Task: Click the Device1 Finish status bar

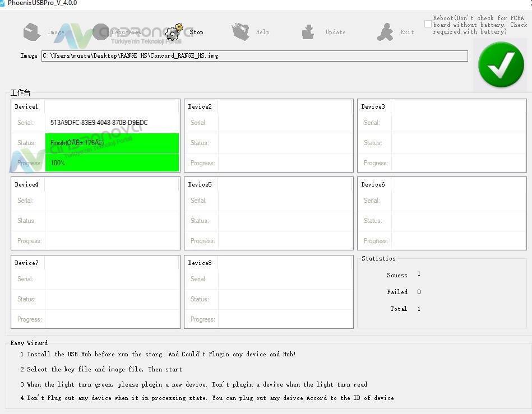Action: [112, 143]
